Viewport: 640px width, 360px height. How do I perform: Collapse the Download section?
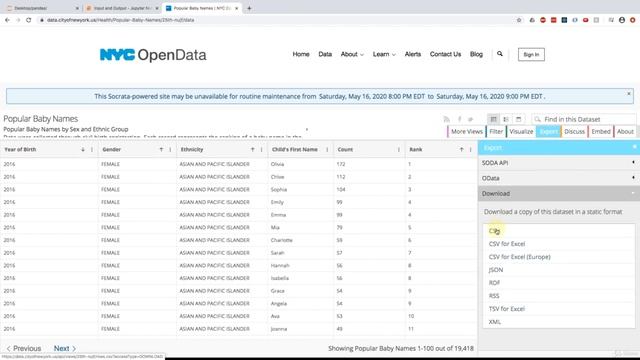pyautogui.click(x=559, y=193)
